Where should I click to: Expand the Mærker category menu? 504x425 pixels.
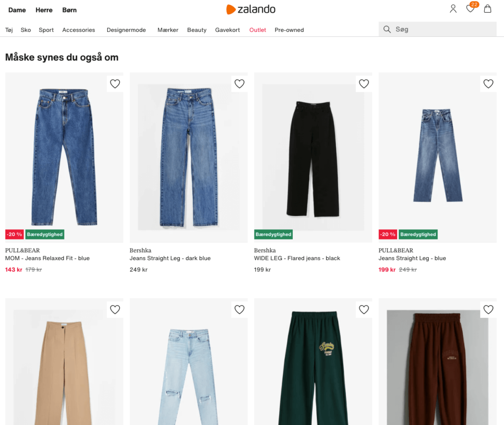[x=168, y=30]
